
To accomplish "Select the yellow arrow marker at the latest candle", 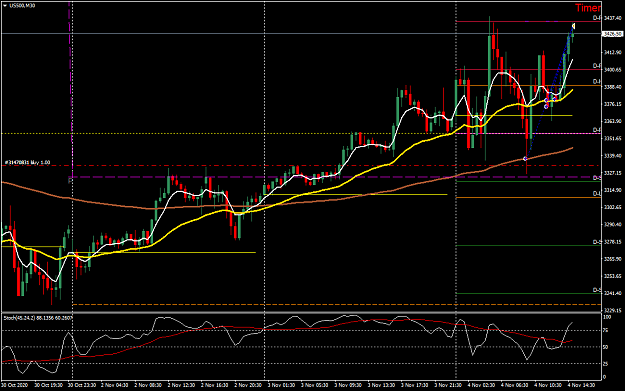I will click(x=573, y=26).
